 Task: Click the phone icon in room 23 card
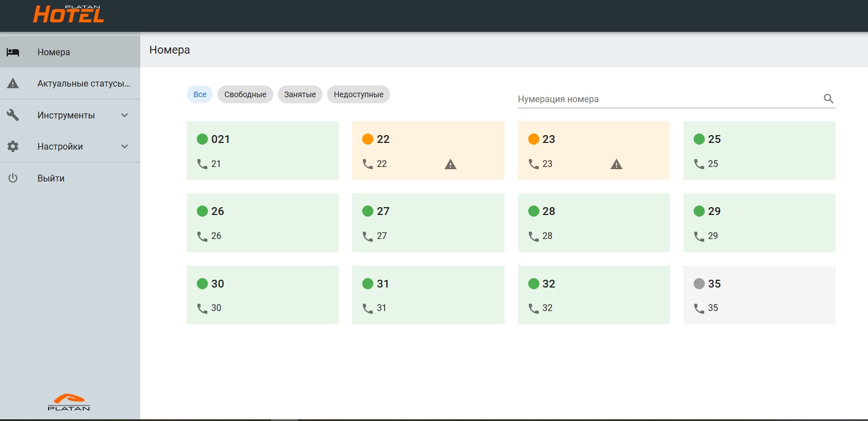pos(534,164)
